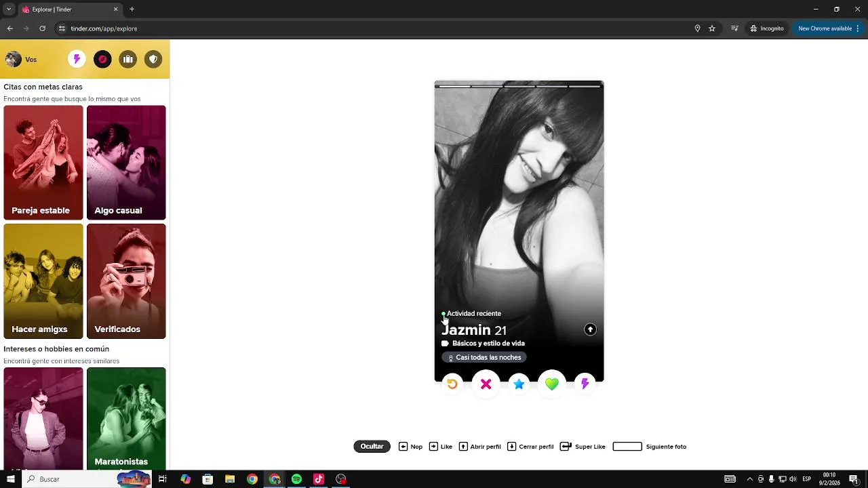Expand hidden system tray icons
The image size is (868, 488).
(749, 479)
